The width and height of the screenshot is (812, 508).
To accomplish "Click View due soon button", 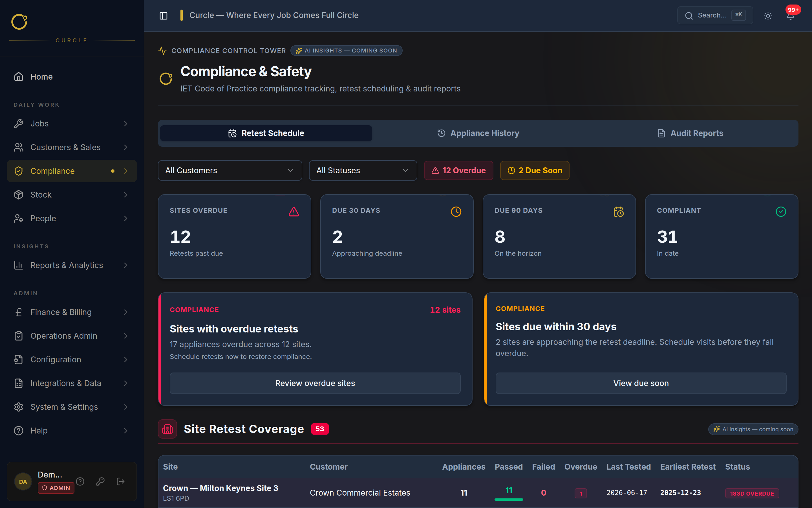I will point(641,383).
